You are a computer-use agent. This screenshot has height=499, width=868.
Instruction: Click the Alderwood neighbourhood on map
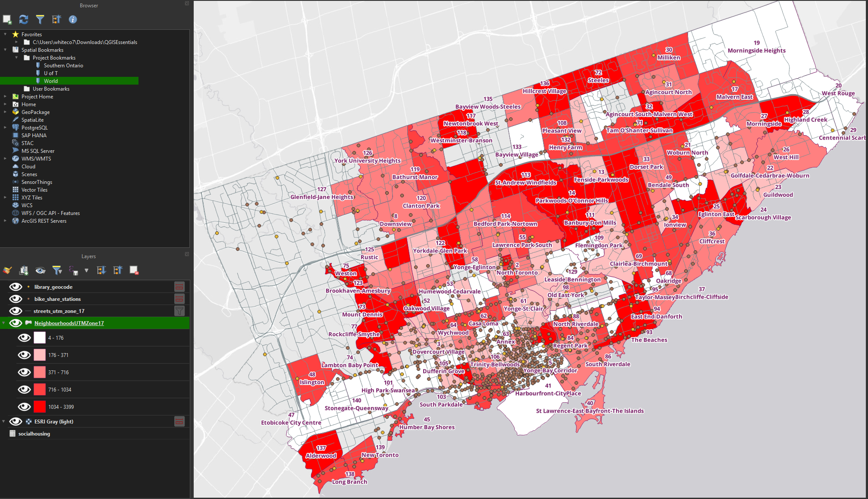point(321,455)
